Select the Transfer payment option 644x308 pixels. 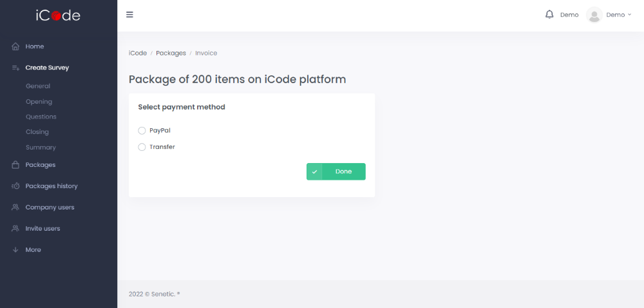coord(142,147)
